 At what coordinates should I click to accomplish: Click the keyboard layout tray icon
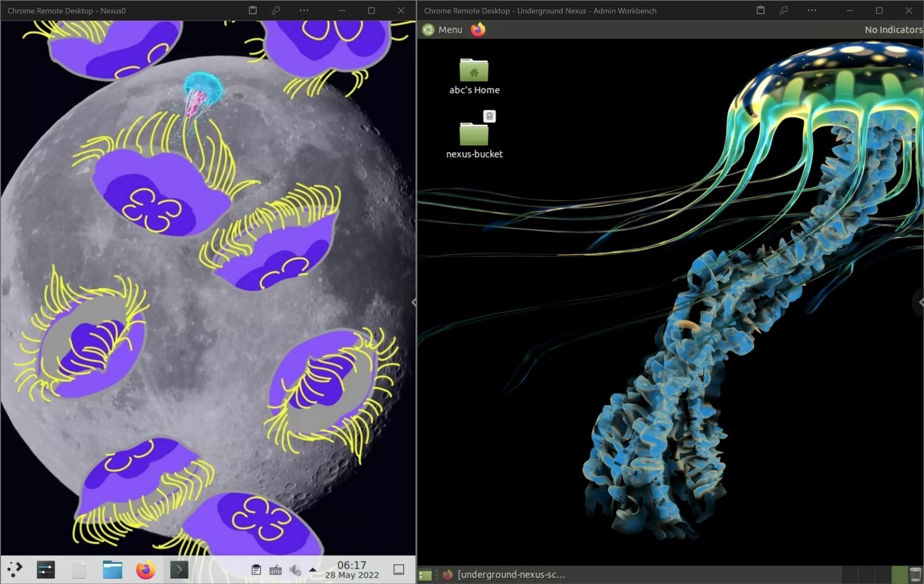[276, 570]
